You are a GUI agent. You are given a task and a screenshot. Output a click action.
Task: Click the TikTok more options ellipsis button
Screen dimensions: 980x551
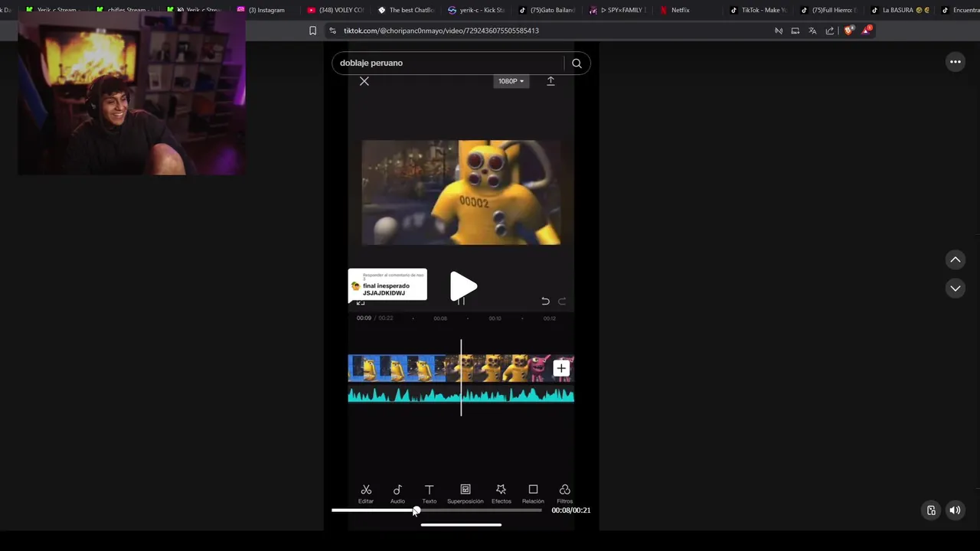click(955, 62)
